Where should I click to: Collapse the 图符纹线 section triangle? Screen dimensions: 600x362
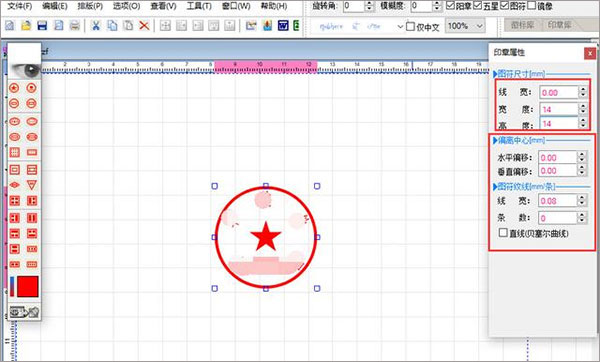coord(495,187)
